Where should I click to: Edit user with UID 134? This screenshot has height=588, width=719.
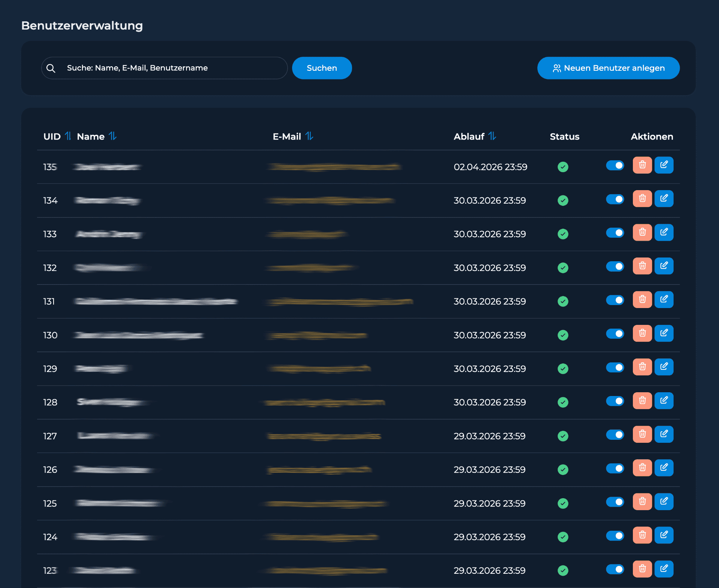664,199
